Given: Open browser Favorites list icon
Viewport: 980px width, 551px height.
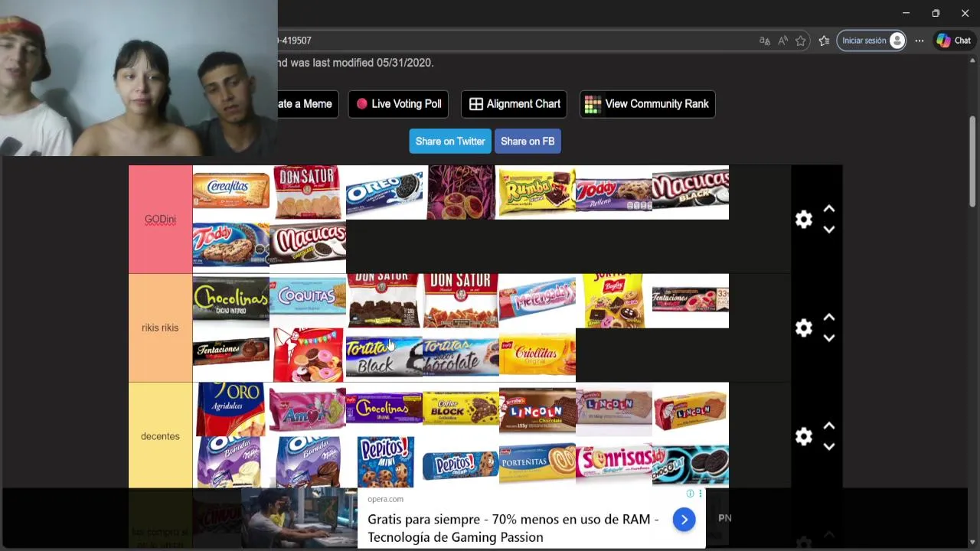Looking at the screenshot, I should [824, 41].
